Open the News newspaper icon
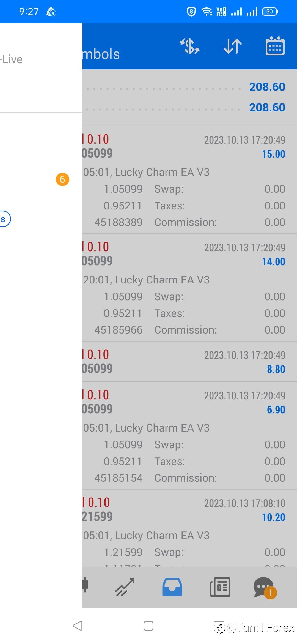Image resolution: width=297 pixels, height=644 pixels. [220, 587]
